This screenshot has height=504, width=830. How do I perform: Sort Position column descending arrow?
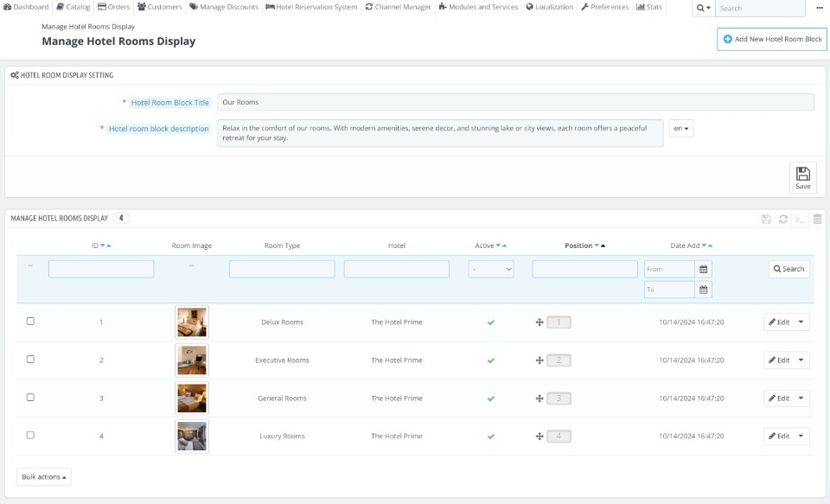click(x=597, y=246)
